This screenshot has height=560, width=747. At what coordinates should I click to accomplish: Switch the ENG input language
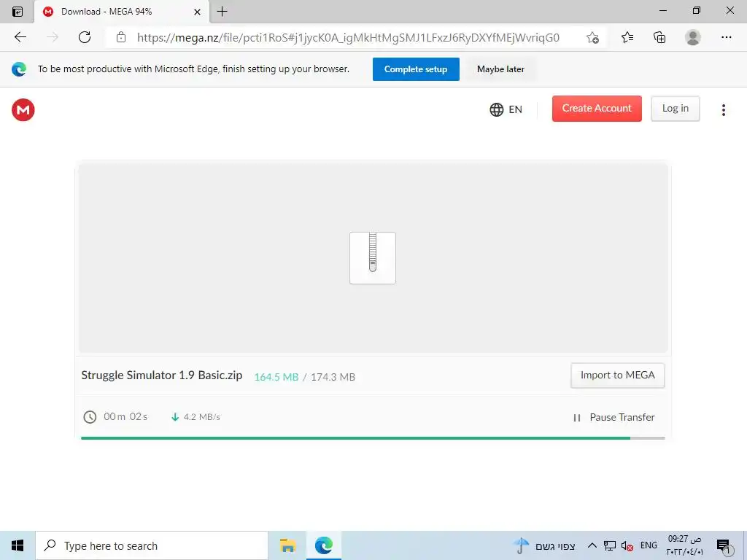[649, 545]
